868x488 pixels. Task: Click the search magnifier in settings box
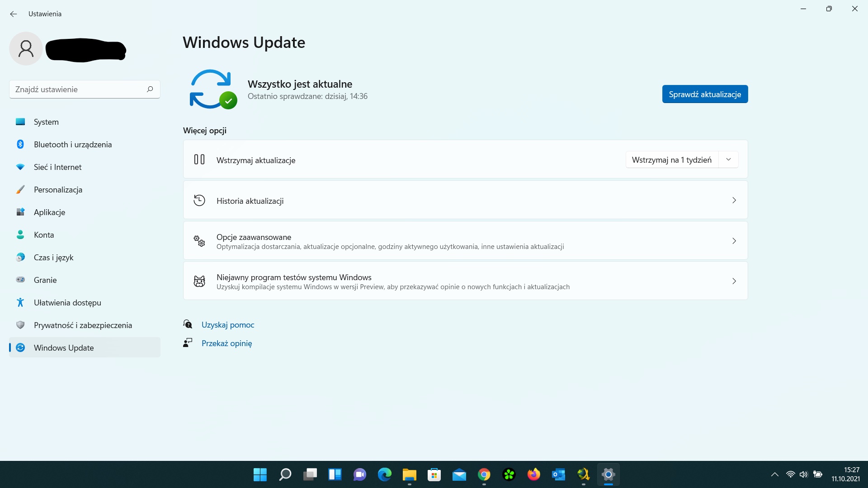[x=150, y=89]
